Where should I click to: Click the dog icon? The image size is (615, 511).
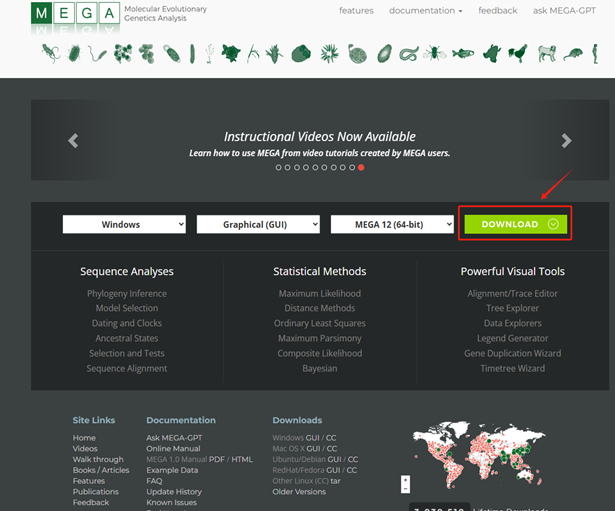point(547,53)
